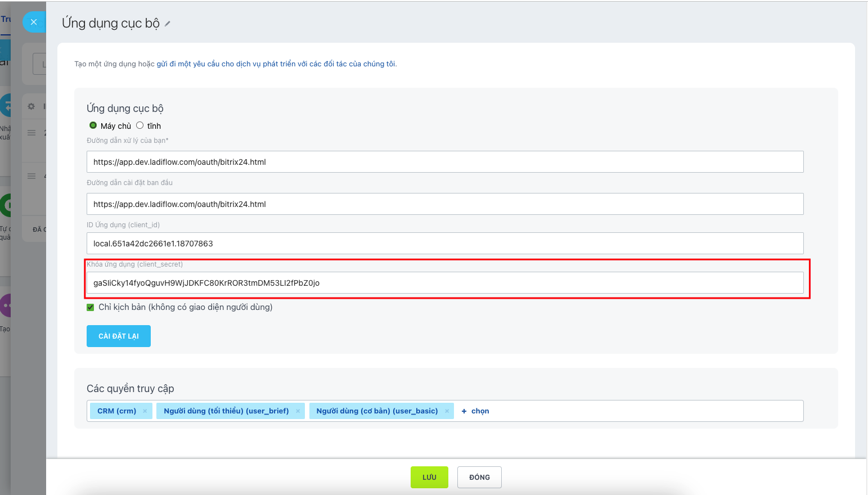Screen dimensions: 868x495
Task: Open the partner development request link
Action: [276, 64]
